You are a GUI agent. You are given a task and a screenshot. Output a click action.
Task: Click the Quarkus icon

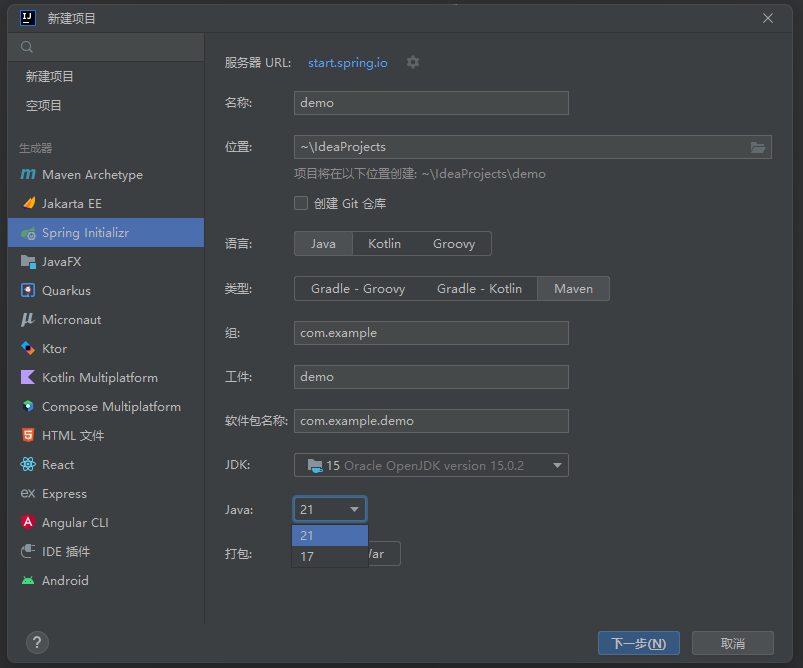[28, 290]
